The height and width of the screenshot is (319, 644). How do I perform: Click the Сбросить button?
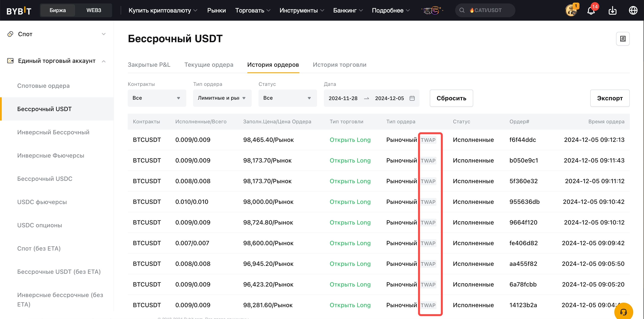tap(451, 98)
